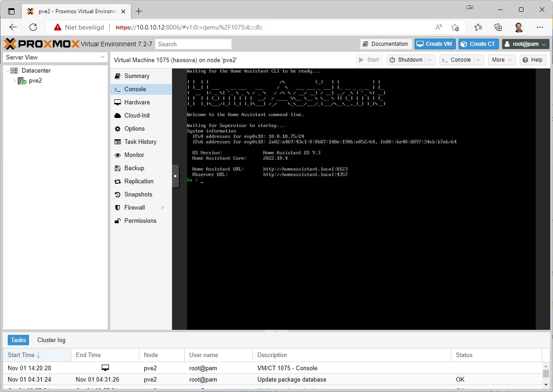Screen dimensions: 553x392
Task: Open Read aloud icon in address bar
Action: 439,27
